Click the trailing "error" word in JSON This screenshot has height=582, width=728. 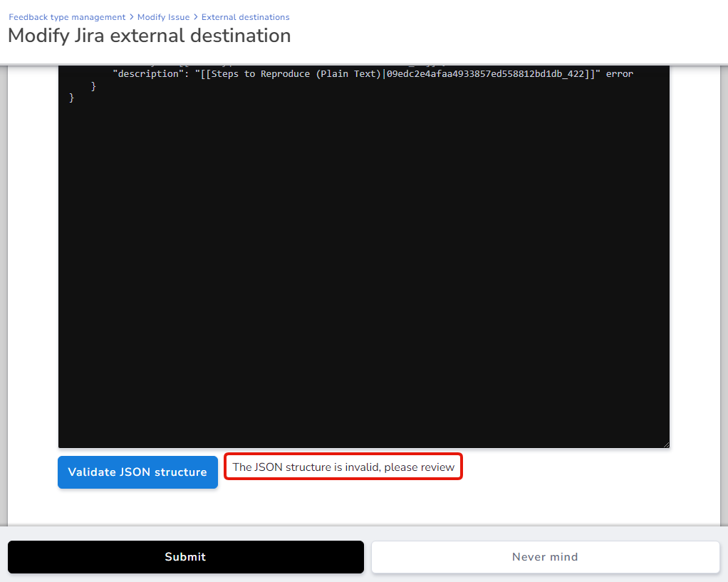click(619, 74)
